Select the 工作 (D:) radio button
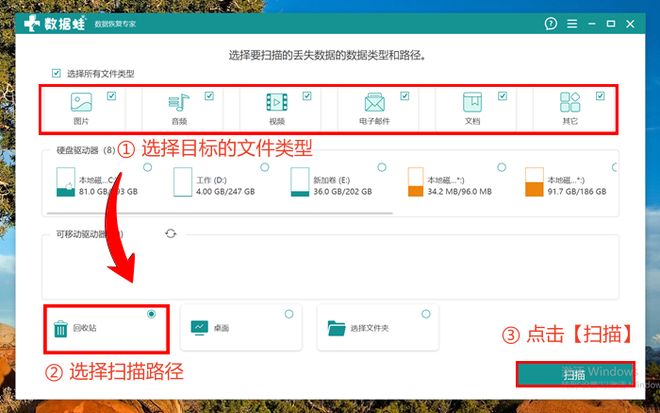This screenshot has width=660, height=413. pos(264,167)
